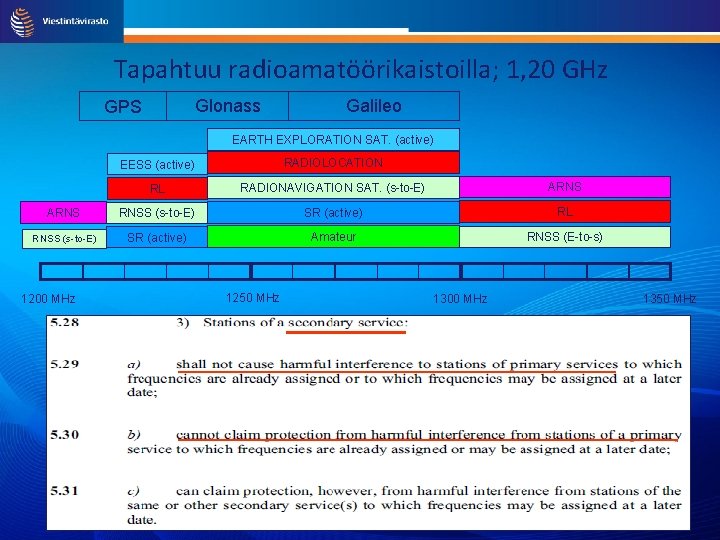Viewport: 720px width, 540px height.
Task: Select the RNSS (E-to-s) block
Action: point(565,237)
